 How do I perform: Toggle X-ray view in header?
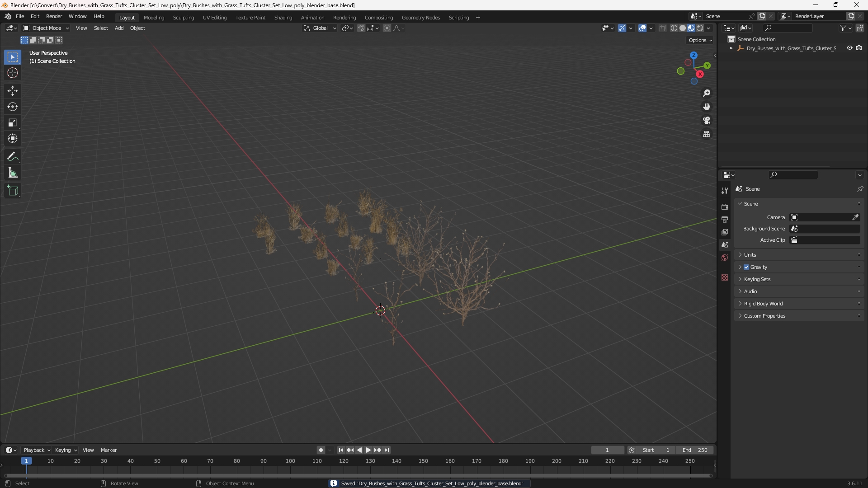[663, 28]
